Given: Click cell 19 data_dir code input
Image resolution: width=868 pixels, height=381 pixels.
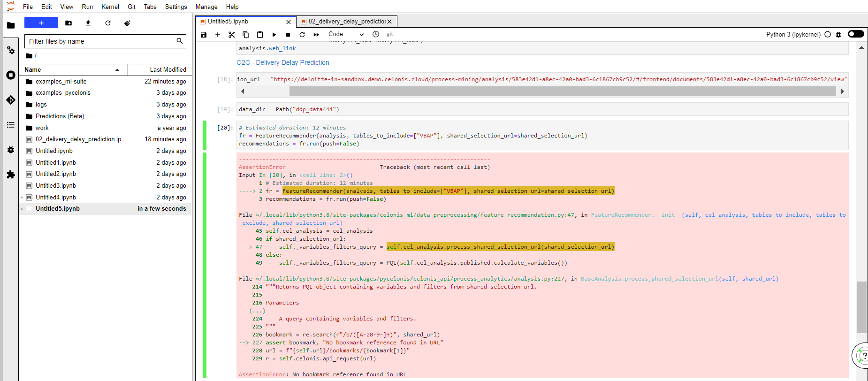Looking at the screenshot, I should [x=542, y=109].
